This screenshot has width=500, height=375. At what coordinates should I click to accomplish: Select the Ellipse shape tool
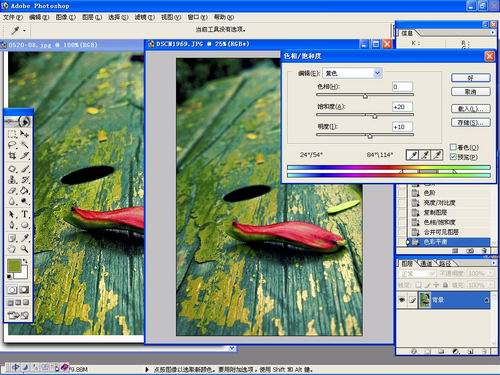pyautogui.click(x=24, y=225)
